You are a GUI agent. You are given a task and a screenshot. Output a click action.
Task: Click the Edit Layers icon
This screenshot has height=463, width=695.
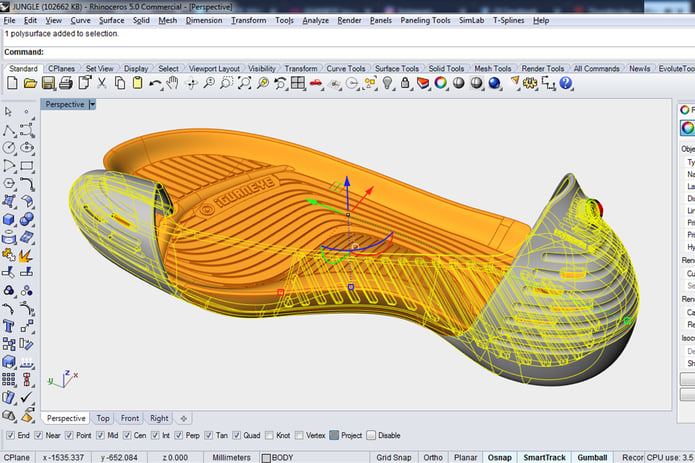pos(423,83)
